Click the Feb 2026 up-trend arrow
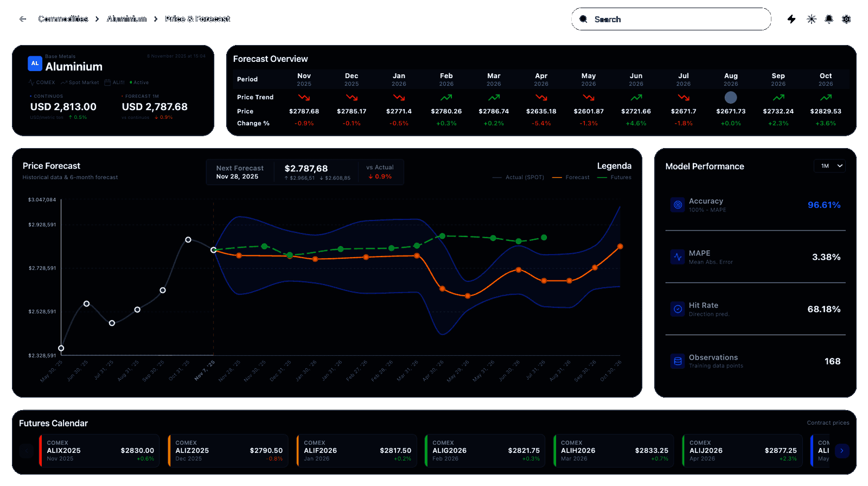 446,98
